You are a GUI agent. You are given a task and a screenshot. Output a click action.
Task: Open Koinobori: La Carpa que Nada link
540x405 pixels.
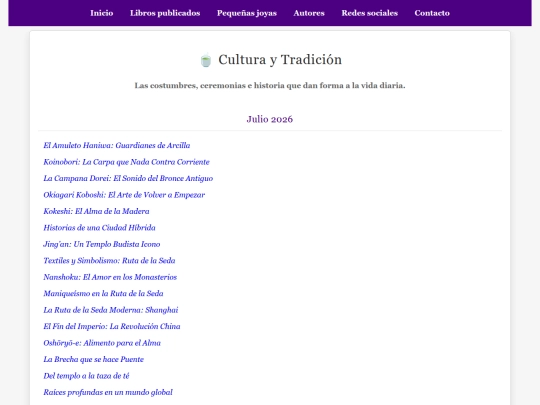(x=126, y=162)
